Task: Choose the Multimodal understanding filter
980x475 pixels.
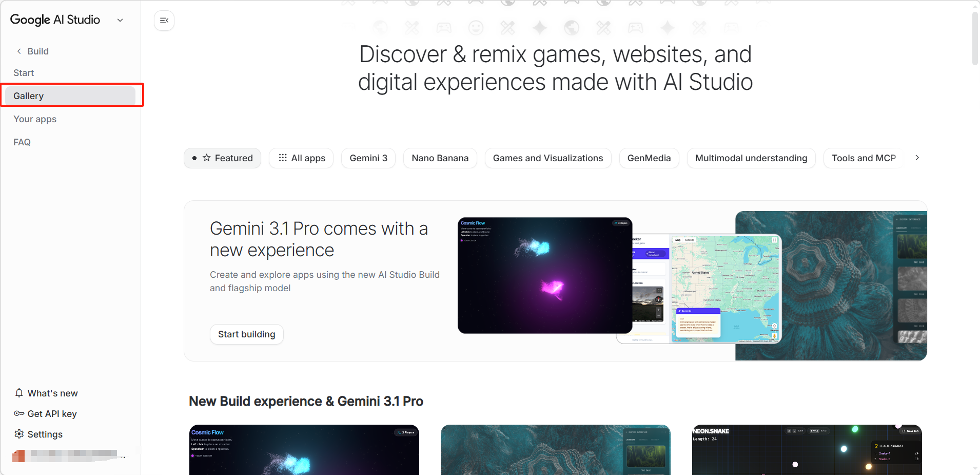Action: pos(751,158)
